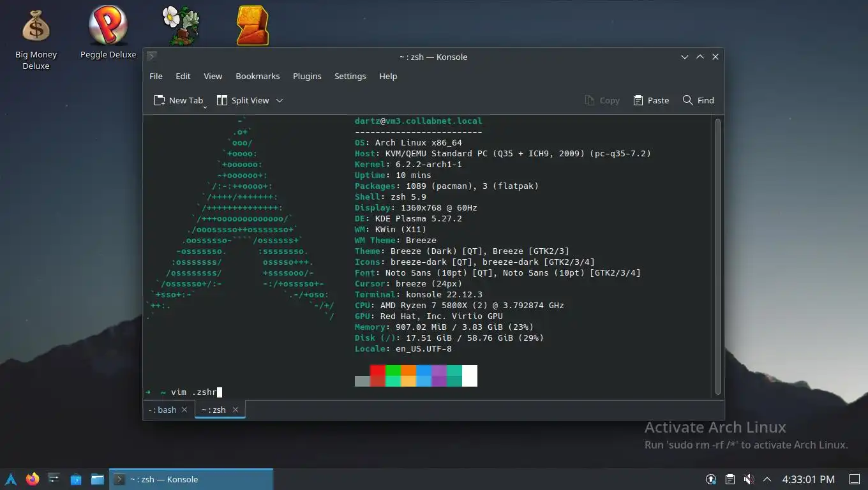The width and height of the screenshot is (868, 490).
Task: Click the 'vim .zshr' command prompt line
Action: [184, 392]
